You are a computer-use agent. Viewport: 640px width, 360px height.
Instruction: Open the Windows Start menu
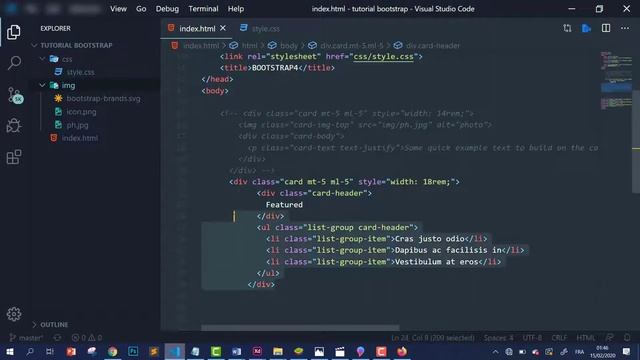[x=9, y=351]
